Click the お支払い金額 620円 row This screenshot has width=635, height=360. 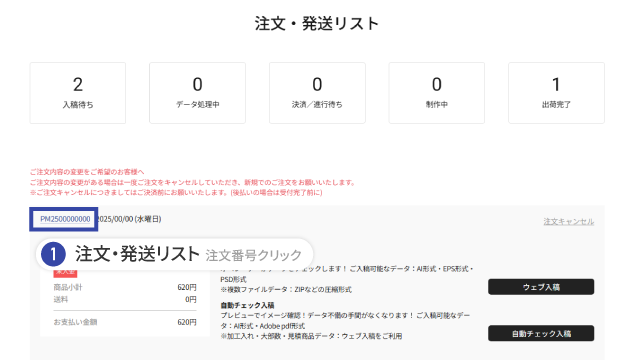pyautogui.click(x=125, y=322)
